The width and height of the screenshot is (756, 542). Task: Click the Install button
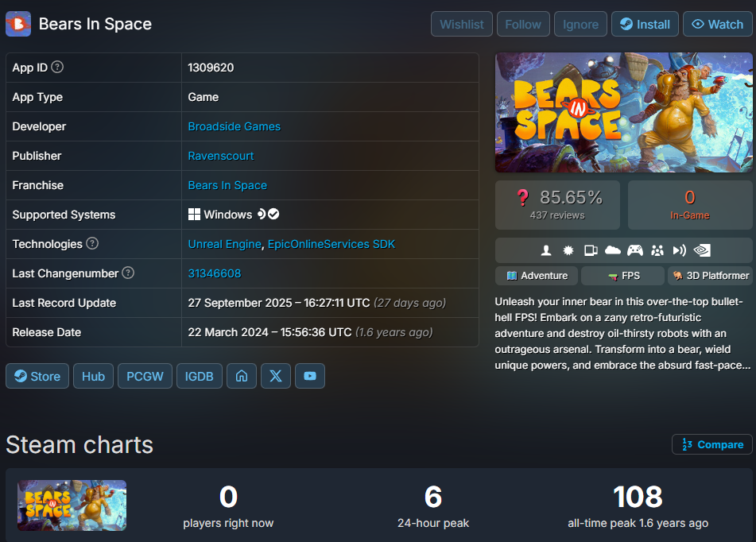pos(646,24)
